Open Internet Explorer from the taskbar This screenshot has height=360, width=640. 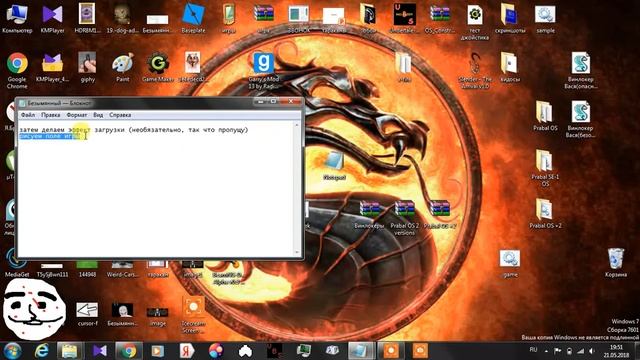click(x=42, y=351)
